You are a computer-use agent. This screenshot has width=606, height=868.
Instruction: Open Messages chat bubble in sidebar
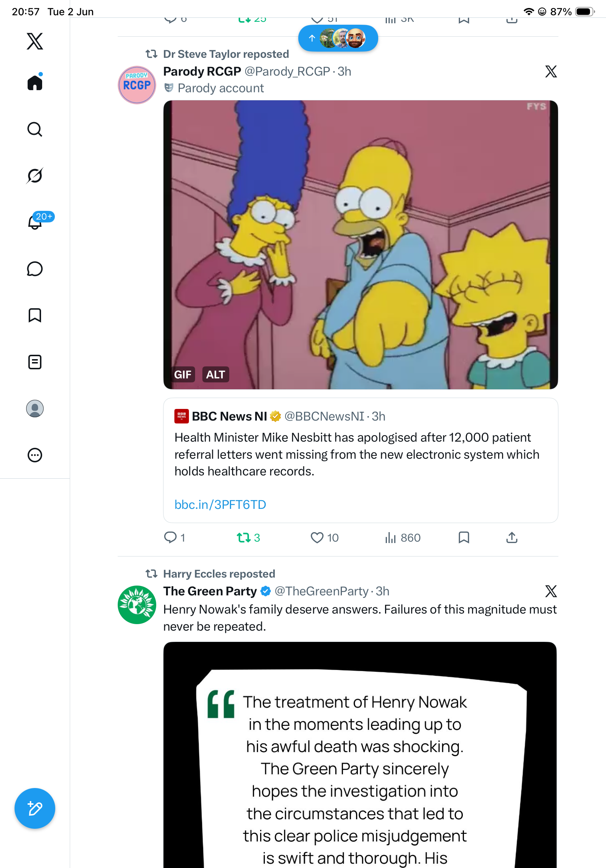35,269
